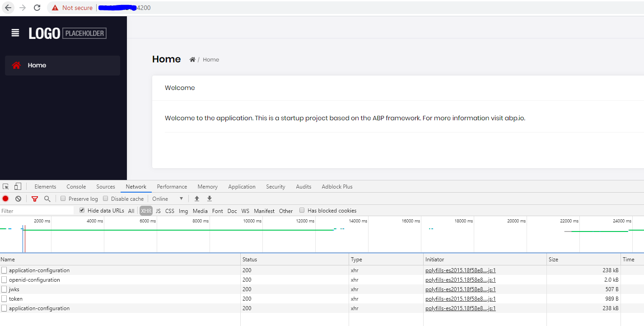Click the hamburger menu icon in sidebar

coord(15,33)
